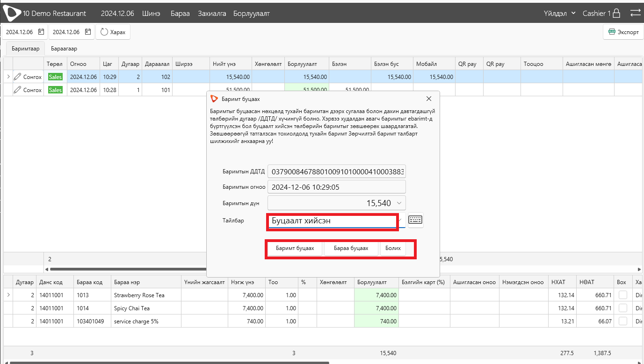Close the Баримт буцаах dialog
Viewport: 644px width, 364px height.
(429, 99)
